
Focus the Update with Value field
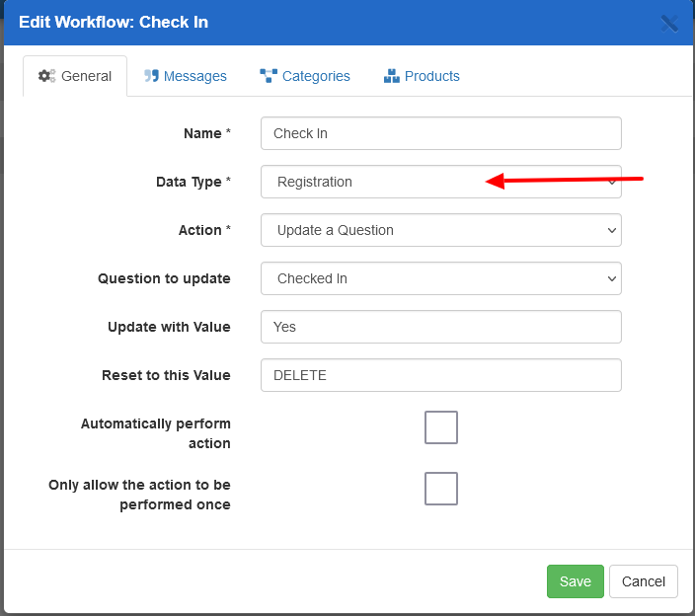tap(440, 327)
